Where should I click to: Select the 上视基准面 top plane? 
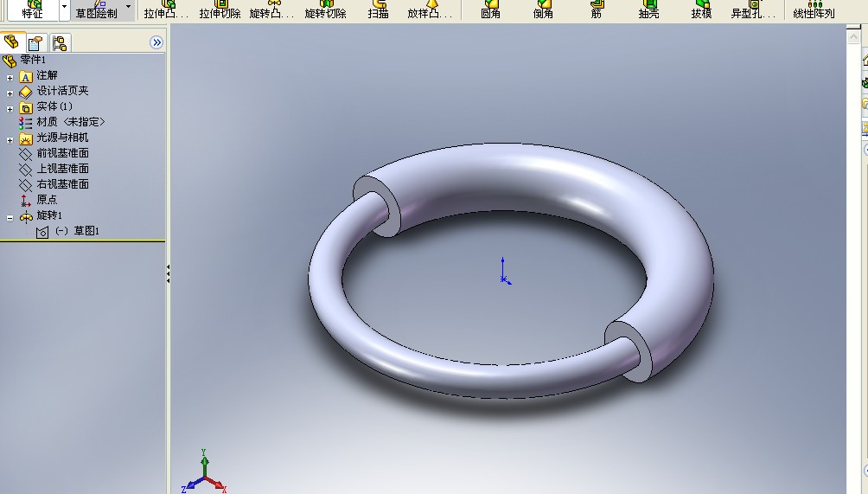coord(54,169)
